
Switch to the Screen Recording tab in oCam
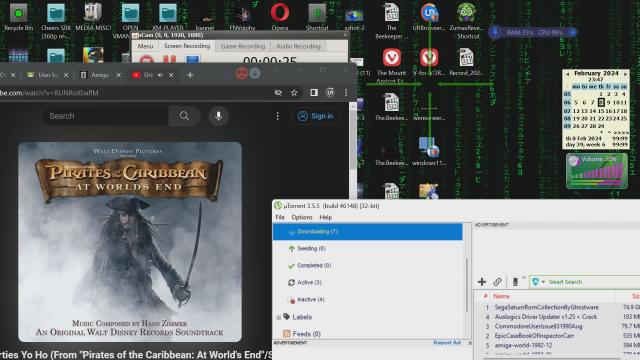[187, 46]
